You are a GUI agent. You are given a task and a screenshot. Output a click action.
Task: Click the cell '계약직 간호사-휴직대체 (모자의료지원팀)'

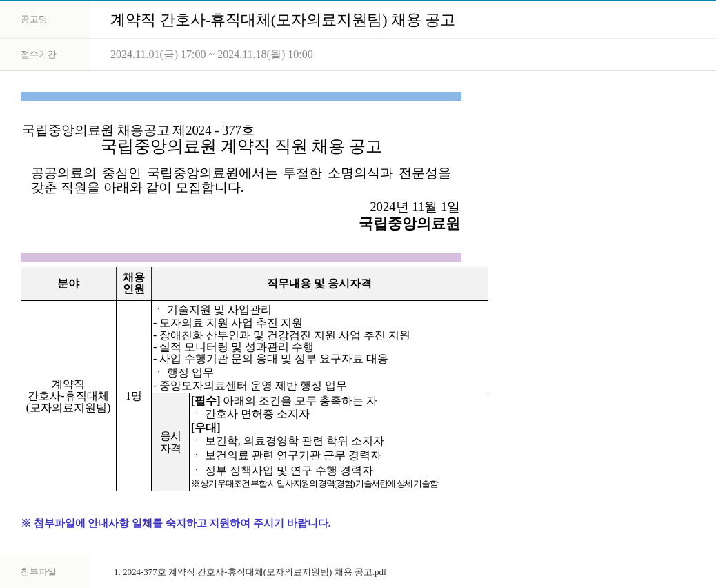pos(68,396)
